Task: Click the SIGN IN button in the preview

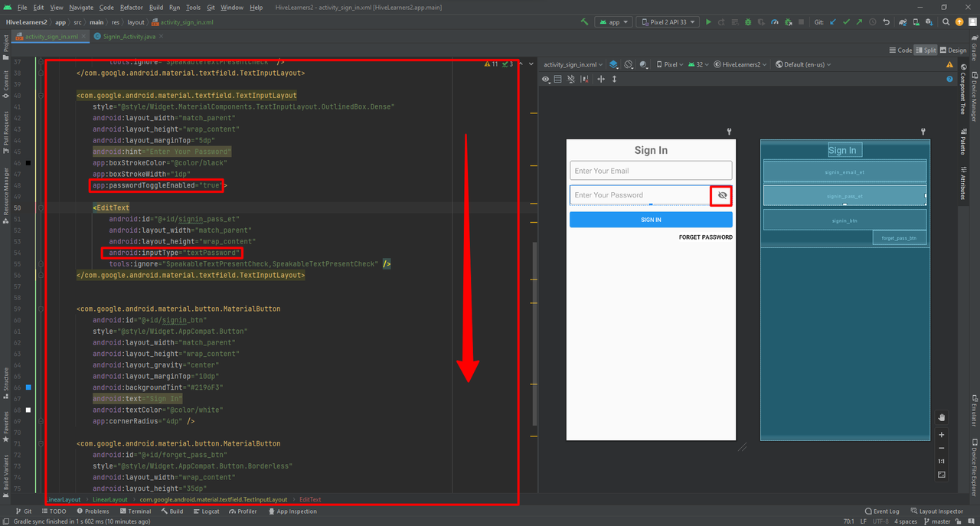Action: point(651,220)
